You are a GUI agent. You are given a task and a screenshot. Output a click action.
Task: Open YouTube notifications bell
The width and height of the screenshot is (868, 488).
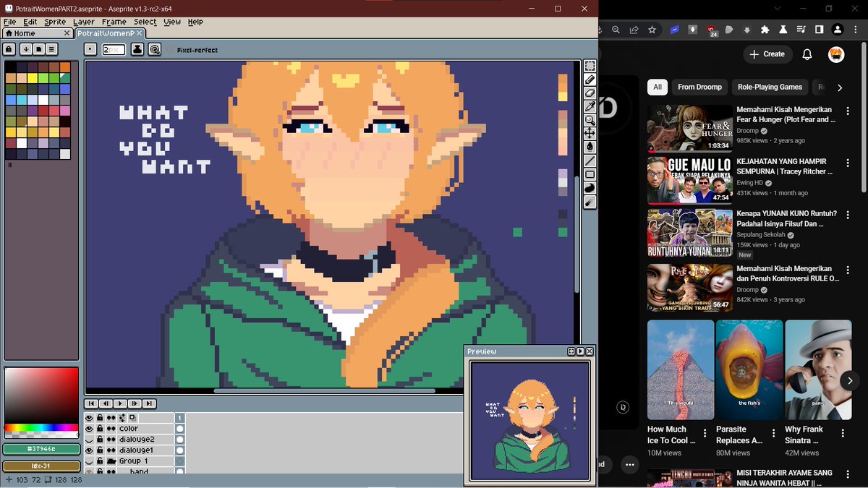(807, 54)
